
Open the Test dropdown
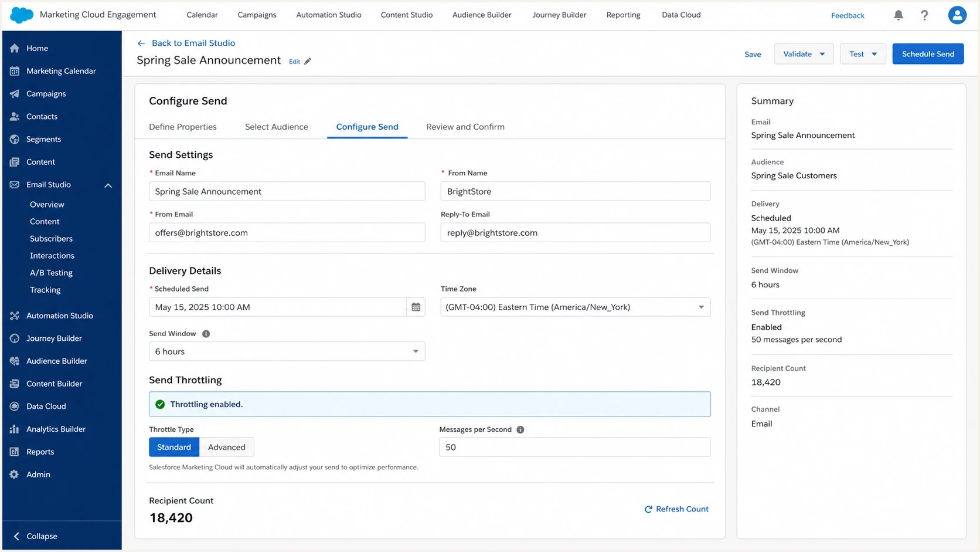tap(863, 54)
